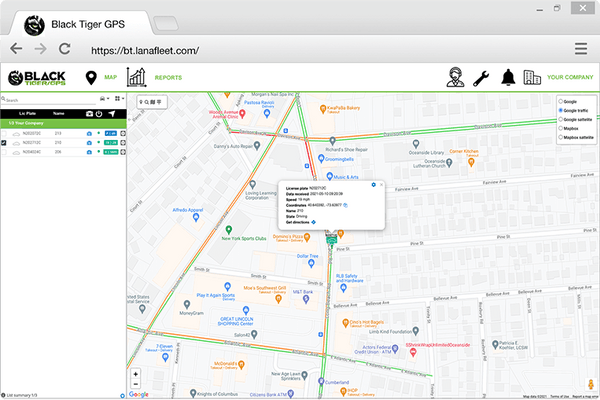Click the New York Sports Clubs marker
The image size is (600, 400).
(x=228, y=230)
